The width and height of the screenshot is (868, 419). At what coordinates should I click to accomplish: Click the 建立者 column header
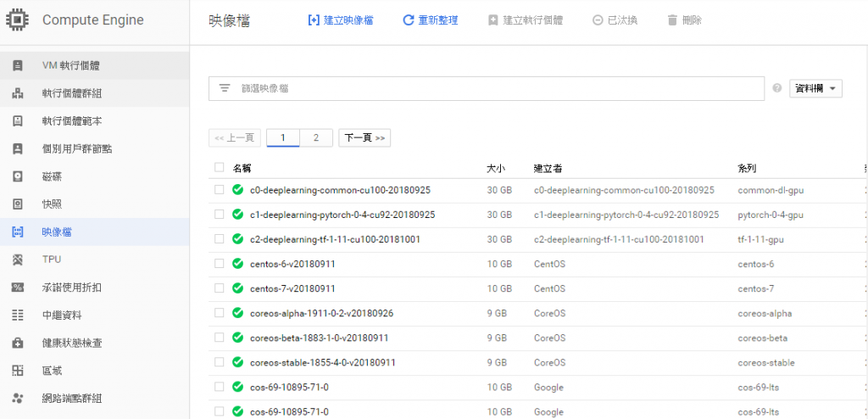click(548, 168)
